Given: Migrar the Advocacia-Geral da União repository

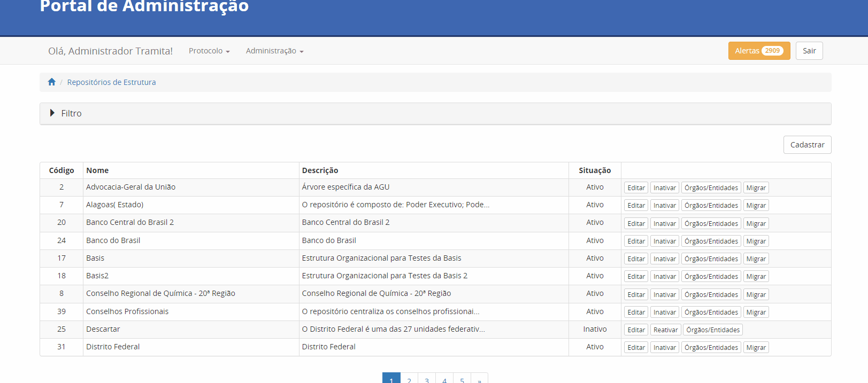Looking at the screenshot, I should [x=756, y=187].
